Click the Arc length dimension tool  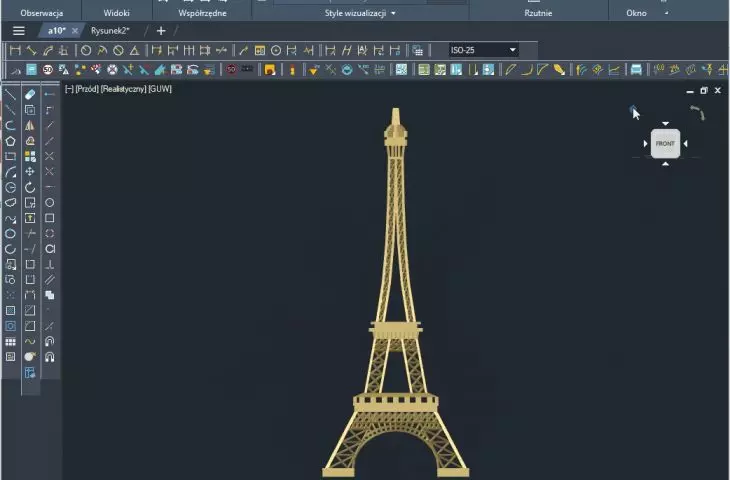(x=48, y=50)
